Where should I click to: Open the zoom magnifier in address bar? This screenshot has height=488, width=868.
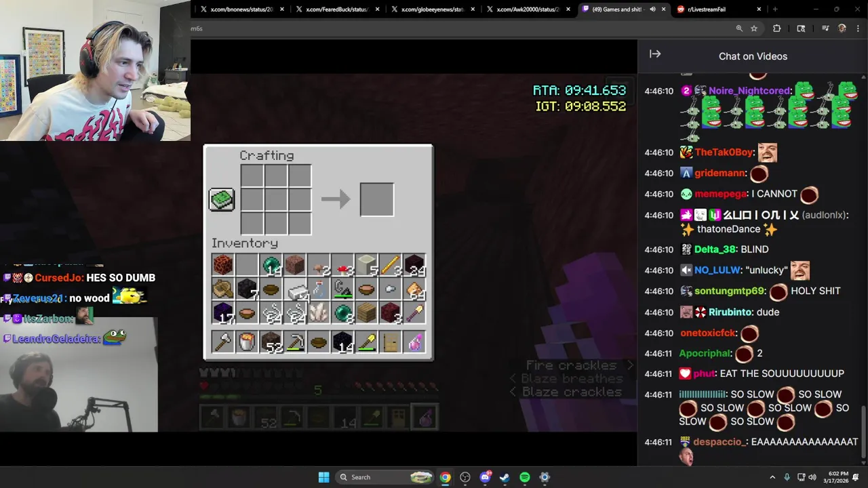pos(739,28)
